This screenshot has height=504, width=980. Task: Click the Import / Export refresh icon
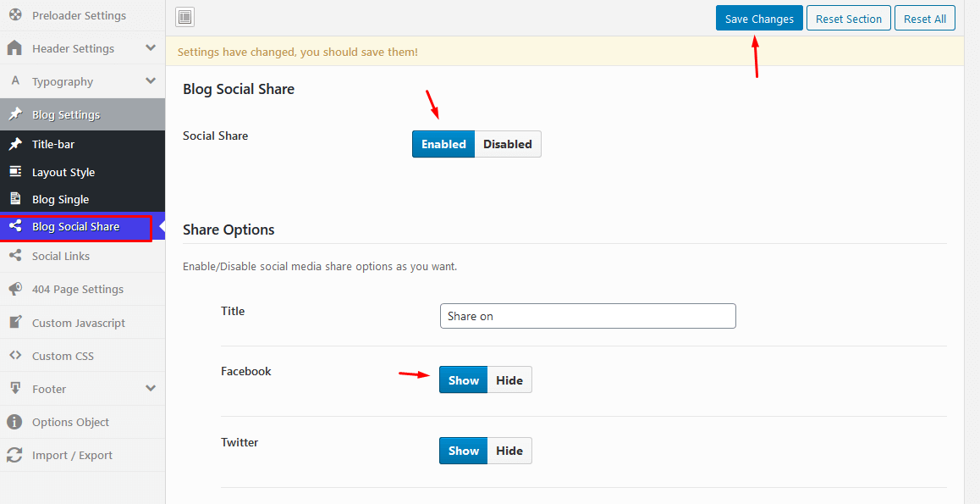tap(14, 455)
